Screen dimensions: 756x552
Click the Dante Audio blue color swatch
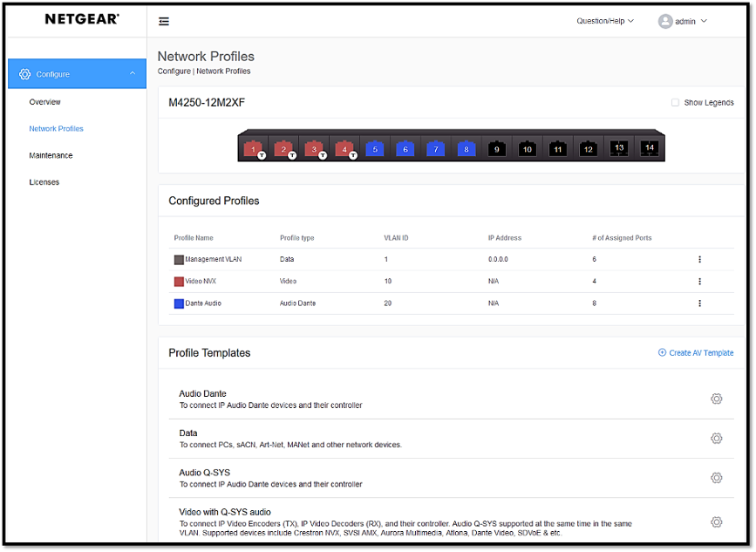(x=179, y=303)
